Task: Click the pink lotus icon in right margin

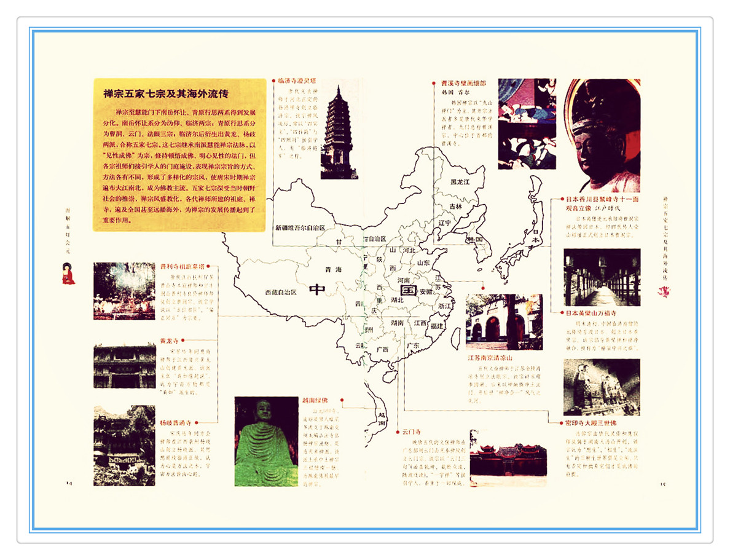Action: tap(663, 293)
